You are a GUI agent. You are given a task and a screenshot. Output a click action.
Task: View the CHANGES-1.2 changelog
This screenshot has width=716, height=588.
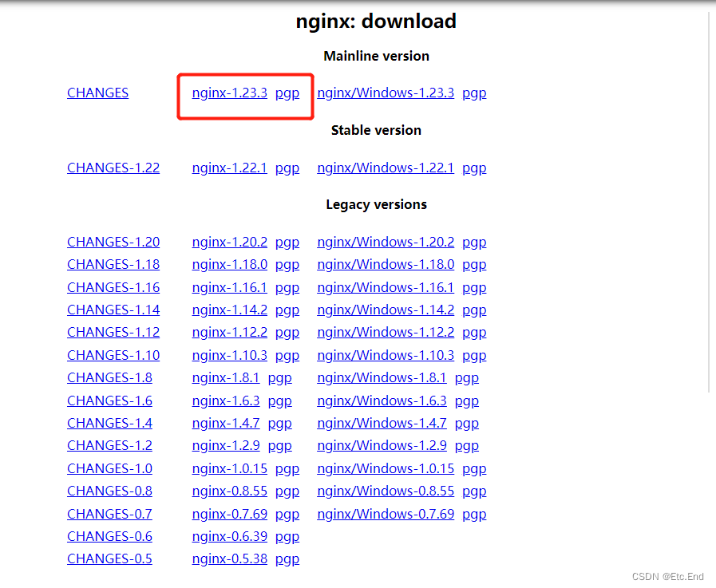coord(109,445)
